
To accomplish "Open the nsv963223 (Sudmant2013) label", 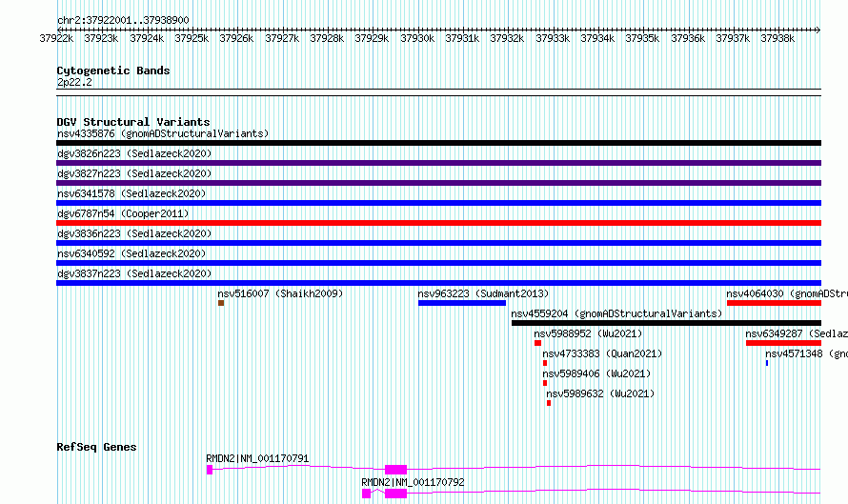I will click(x=483, y=293).
